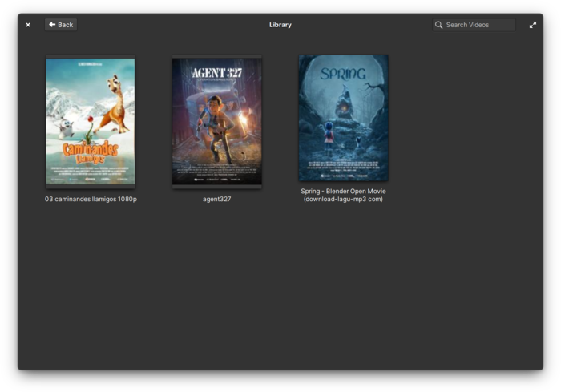Click the magnifying glass search icon
This screenshot has width=561, height=392.
pyautogui.click(x=438, y=25)
